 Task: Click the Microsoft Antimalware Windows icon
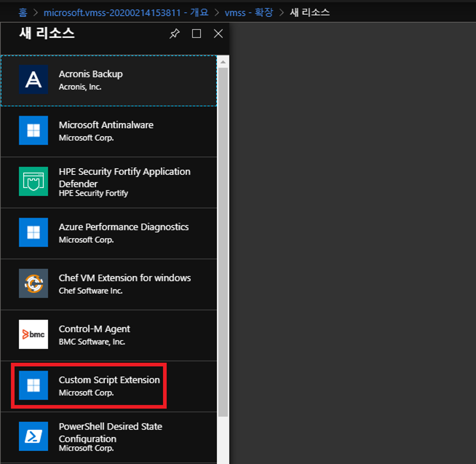click(33, 130)
